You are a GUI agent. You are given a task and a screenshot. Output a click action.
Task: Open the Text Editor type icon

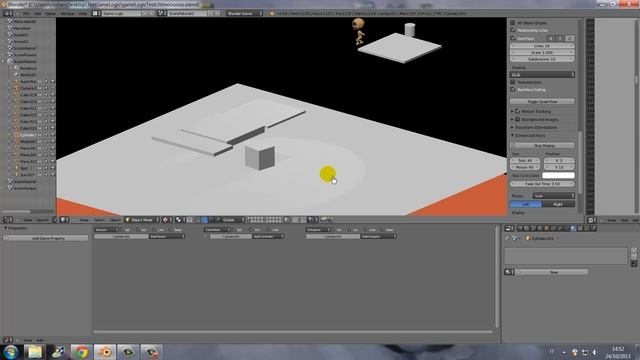(x=591, y=220)
